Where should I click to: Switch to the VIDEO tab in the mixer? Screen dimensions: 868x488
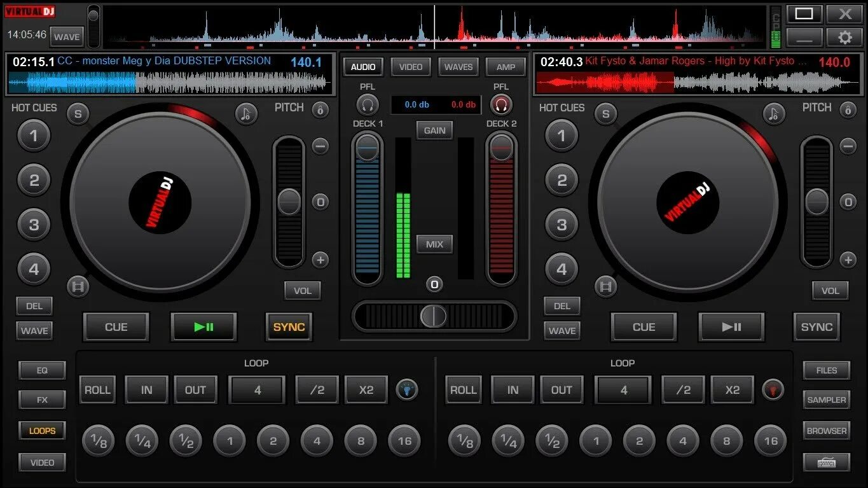click(410, 67)
